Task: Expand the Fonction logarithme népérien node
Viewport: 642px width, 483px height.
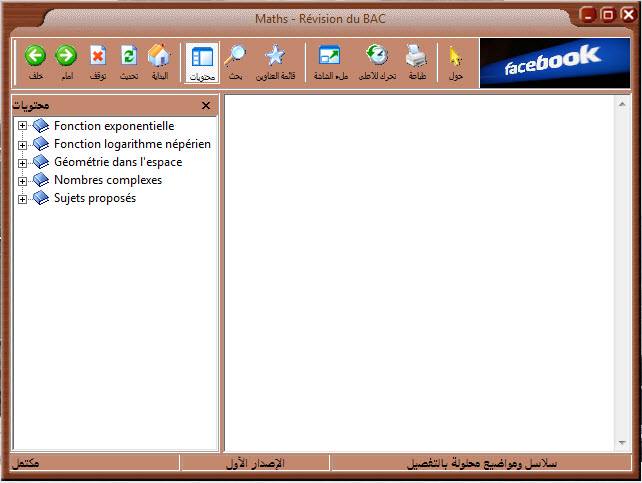Action: point(22,144)
